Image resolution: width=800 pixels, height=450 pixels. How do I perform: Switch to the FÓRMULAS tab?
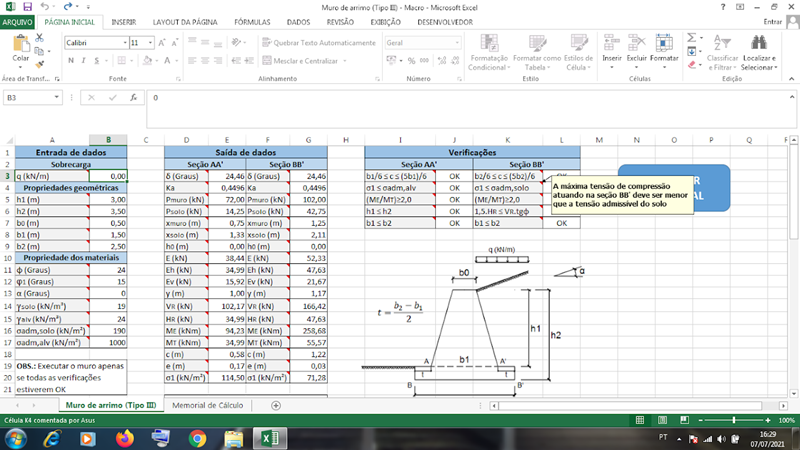tap(252, 22)
